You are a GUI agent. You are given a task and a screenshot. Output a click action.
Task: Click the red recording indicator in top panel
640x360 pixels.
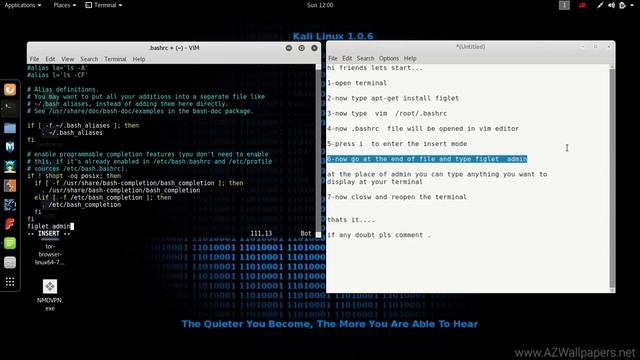(x=582, y=5)
